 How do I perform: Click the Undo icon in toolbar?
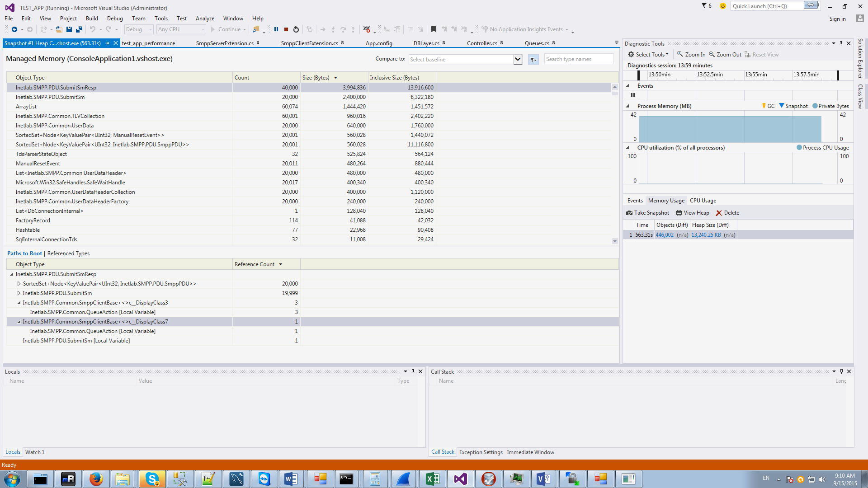[x=93, y=29]
